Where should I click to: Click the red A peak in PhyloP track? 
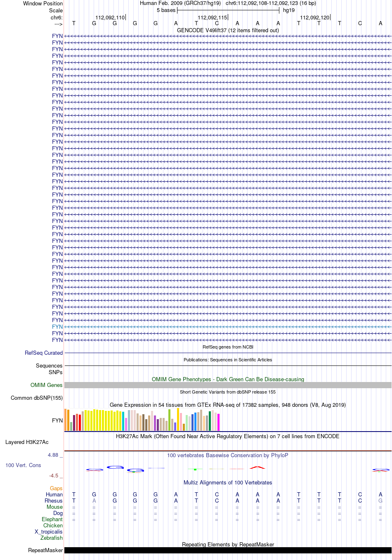(257, 467)
